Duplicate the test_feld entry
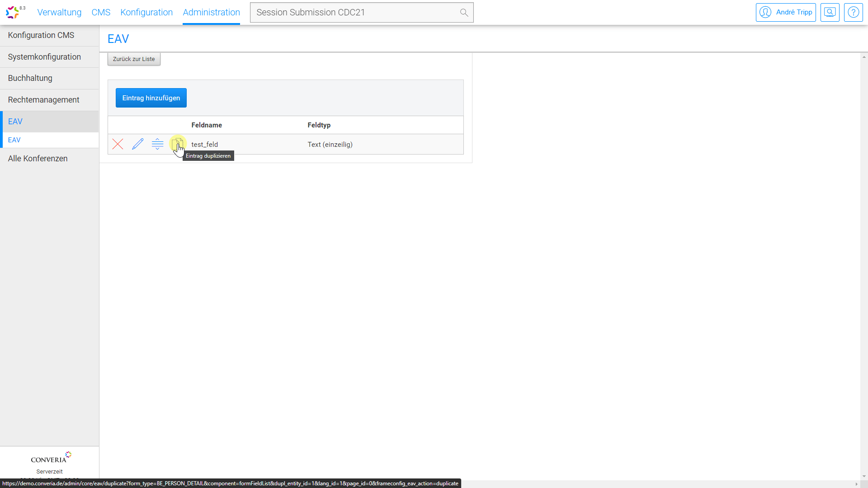Screen dimensions: 868x488 pyautogui.click(x=177, y=144)
